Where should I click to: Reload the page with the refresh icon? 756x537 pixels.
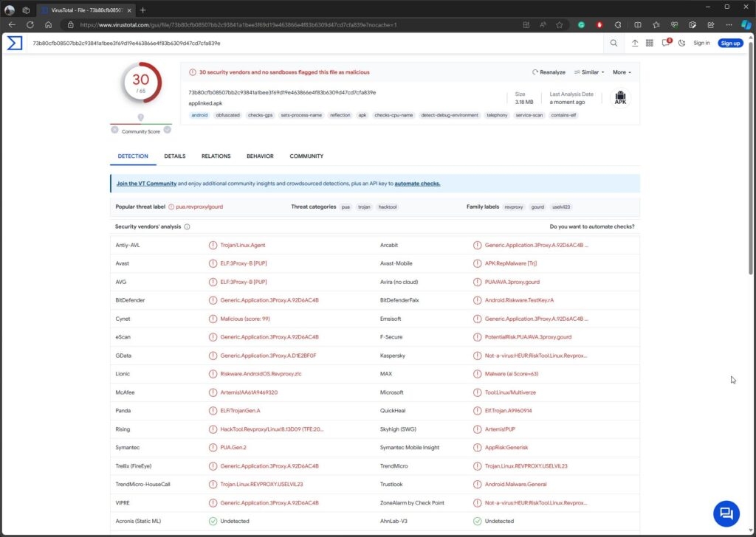point(30,24)
